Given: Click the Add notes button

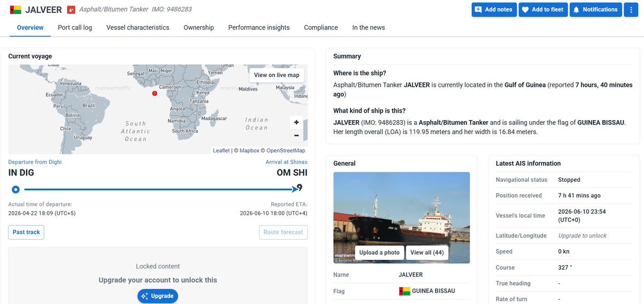Looking at the screenshot, I should (x=494, y=10).
